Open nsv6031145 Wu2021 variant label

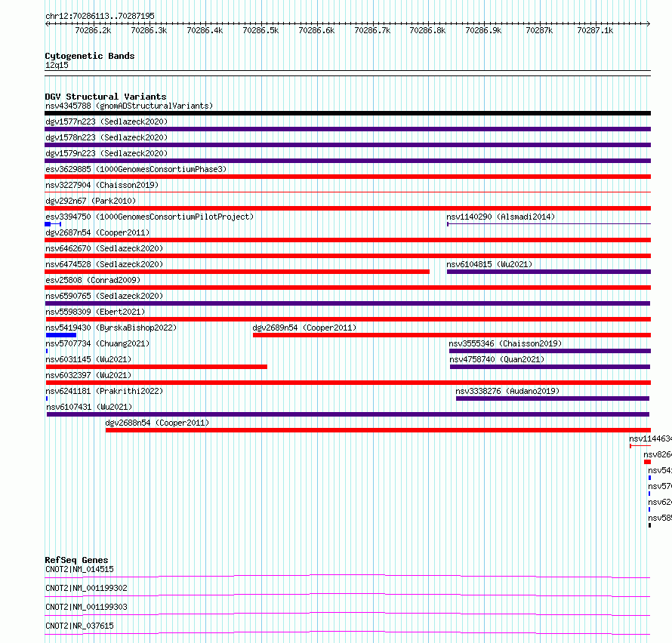[x=88, y=359]
